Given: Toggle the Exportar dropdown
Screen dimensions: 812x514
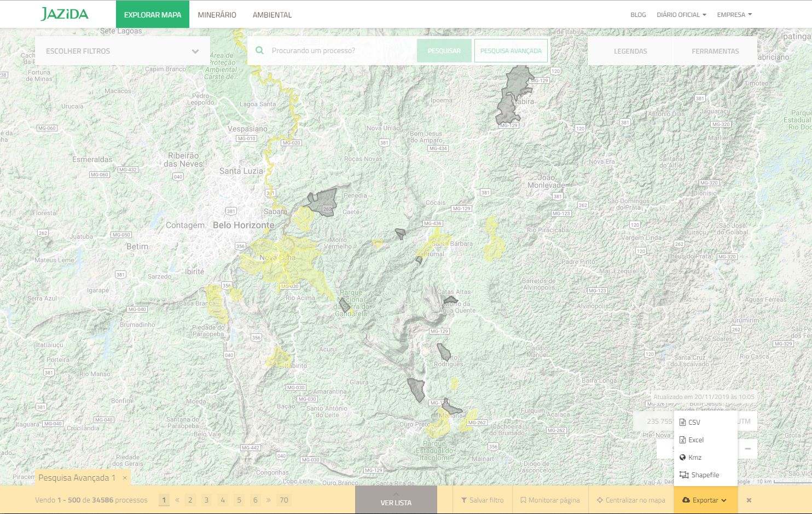Looking at the screenshot, I should 705,500.
